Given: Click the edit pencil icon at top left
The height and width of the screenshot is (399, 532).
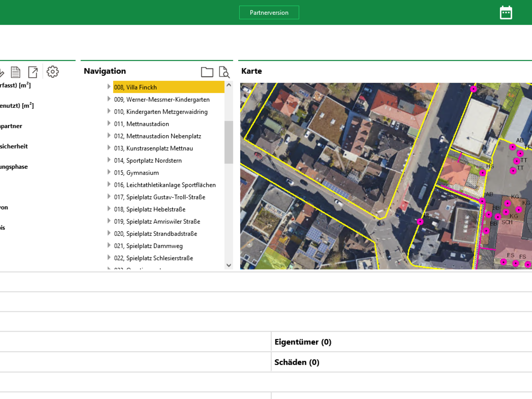Looking at the screenshot, I should (x=2, y=72).
